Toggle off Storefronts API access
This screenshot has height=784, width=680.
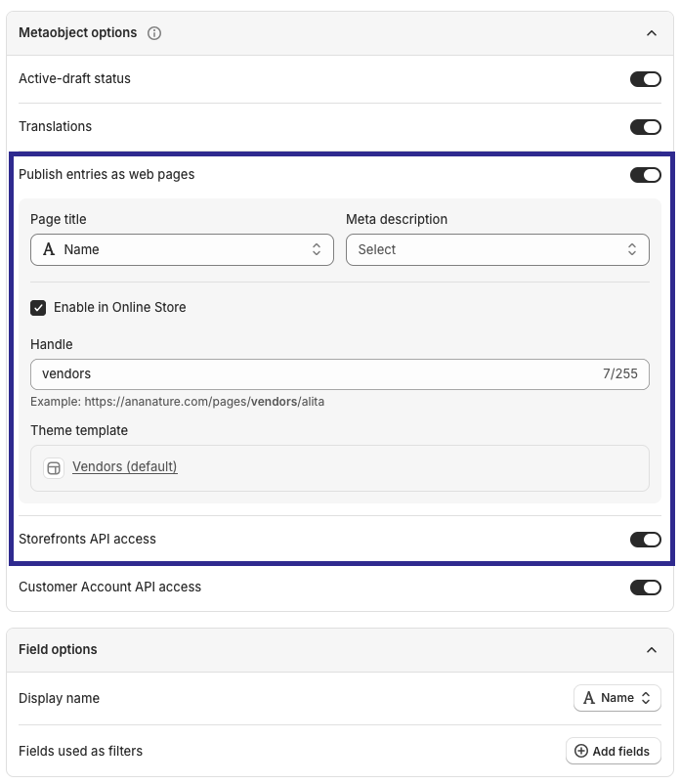coord(646,539)
